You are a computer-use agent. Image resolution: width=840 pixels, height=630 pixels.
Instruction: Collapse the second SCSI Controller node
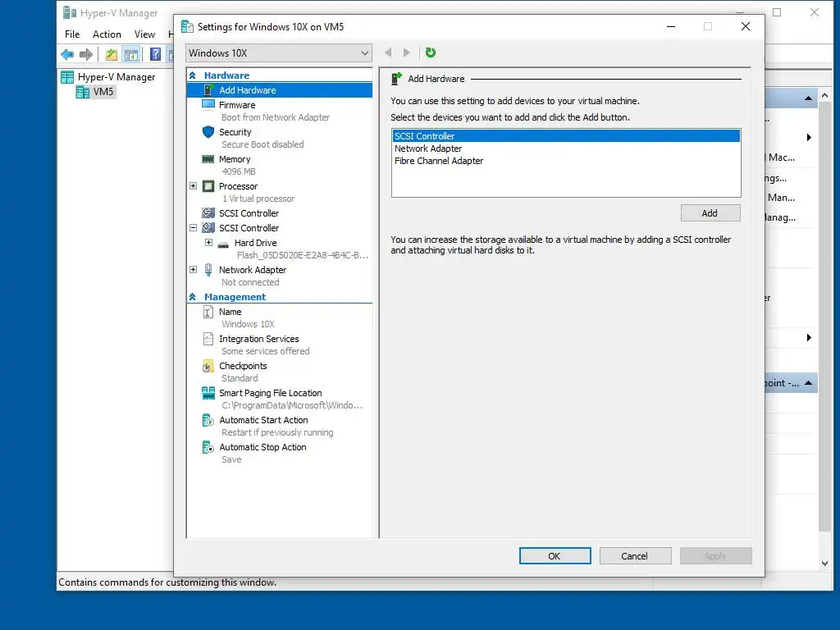coord(194,228)
